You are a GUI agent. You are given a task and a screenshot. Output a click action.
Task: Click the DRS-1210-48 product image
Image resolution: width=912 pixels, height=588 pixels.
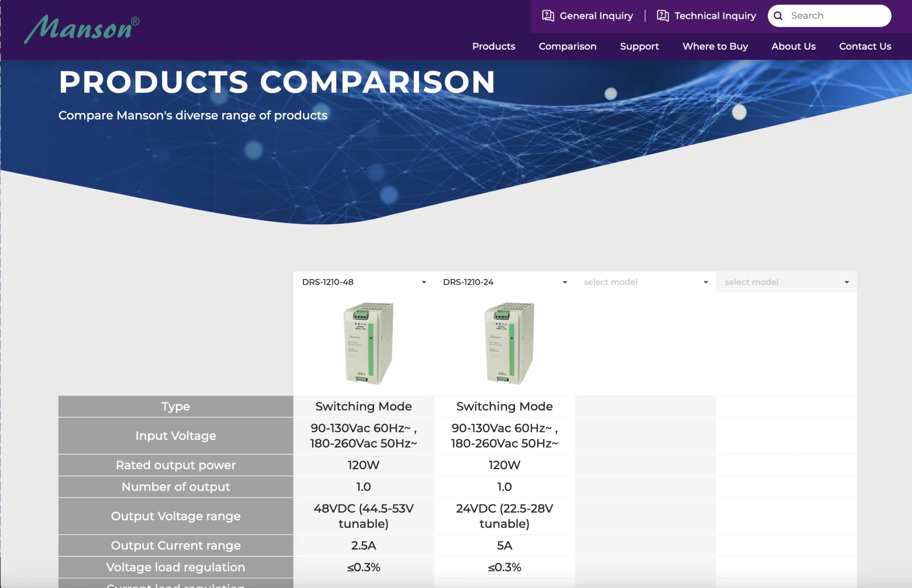pyautogui.click(x=368, y=343)
